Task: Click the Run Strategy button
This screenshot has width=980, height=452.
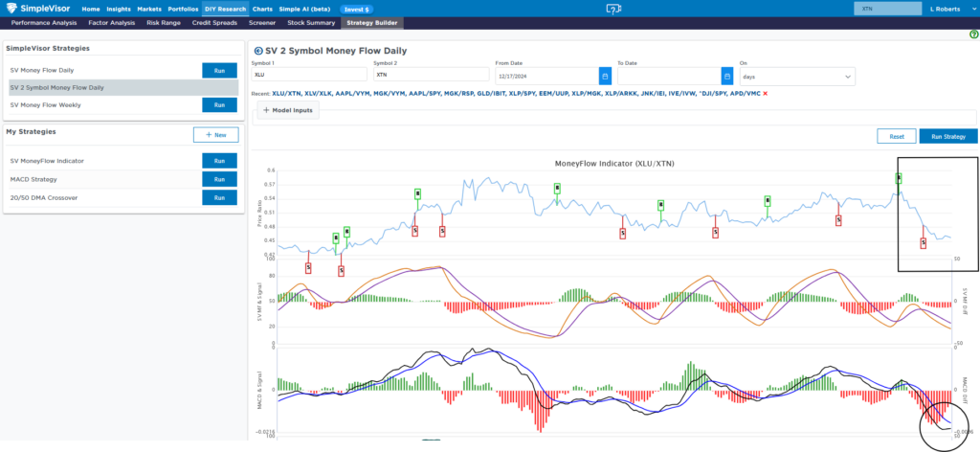Action: click(948, 137)
